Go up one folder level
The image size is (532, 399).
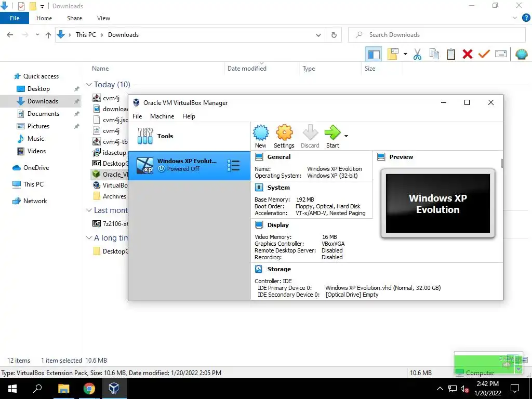48,35
